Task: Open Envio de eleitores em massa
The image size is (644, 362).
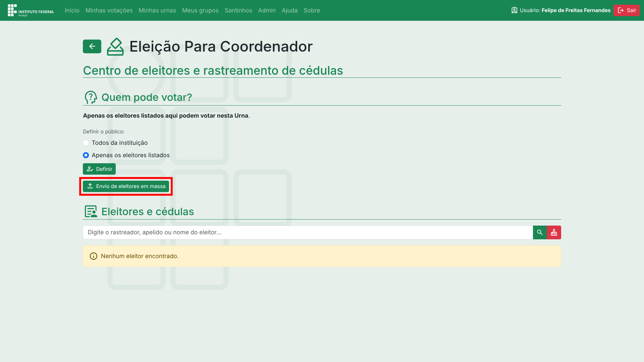Action: [x=126, y=186]
